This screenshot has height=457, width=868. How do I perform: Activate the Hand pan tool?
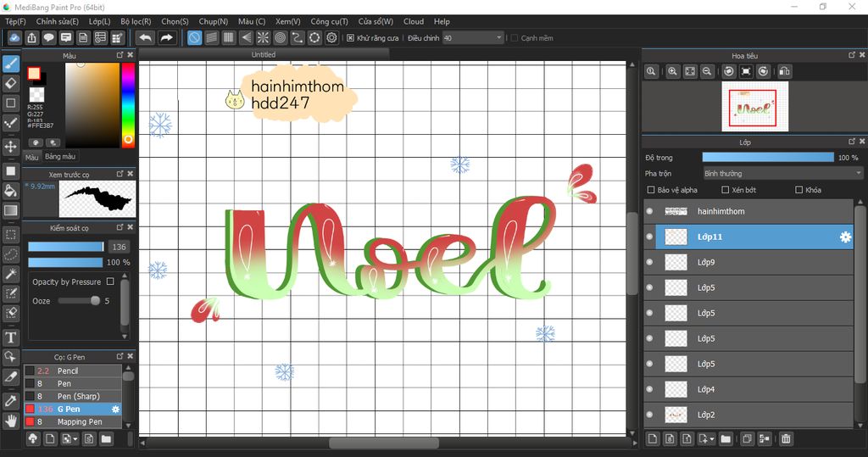(x=10, y=421)
